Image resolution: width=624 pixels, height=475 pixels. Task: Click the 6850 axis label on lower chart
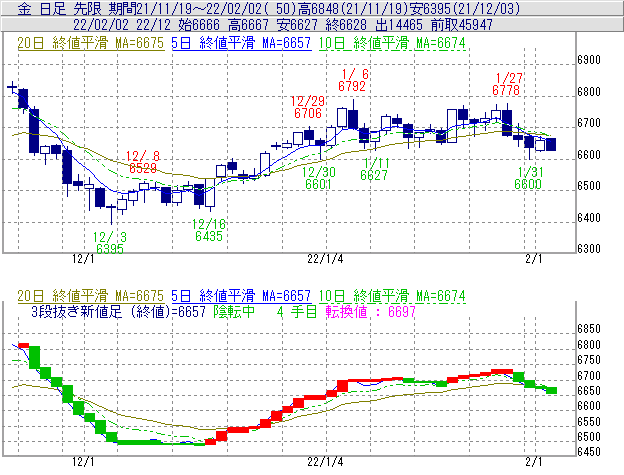click(x=589, y=329)
